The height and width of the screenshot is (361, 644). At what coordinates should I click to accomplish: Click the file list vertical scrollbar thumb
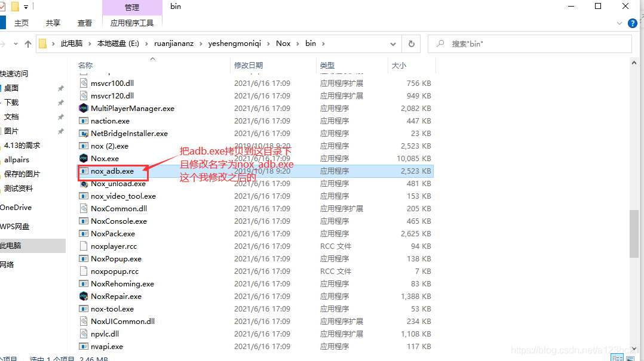pyautogui.click(x=634, y=233)
